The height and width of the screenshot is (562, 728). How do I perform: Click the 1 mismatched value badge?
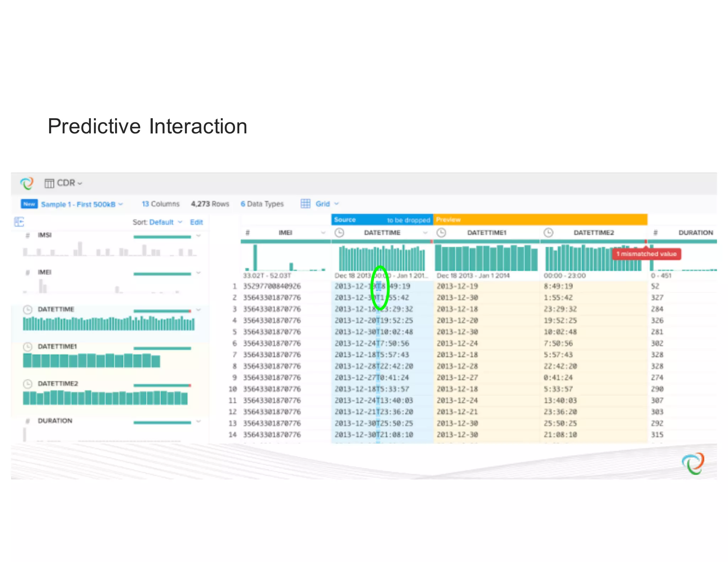tap(646, 254)
